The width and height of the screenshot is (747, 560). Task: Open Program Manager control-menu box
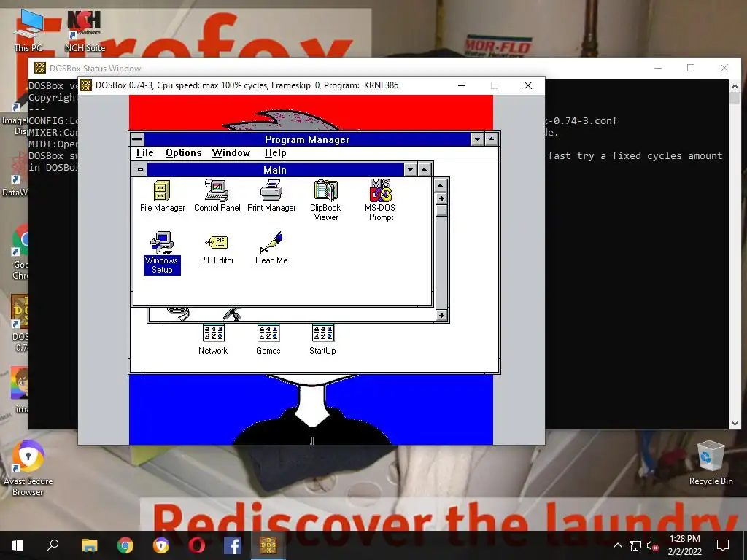coord(136,139)
